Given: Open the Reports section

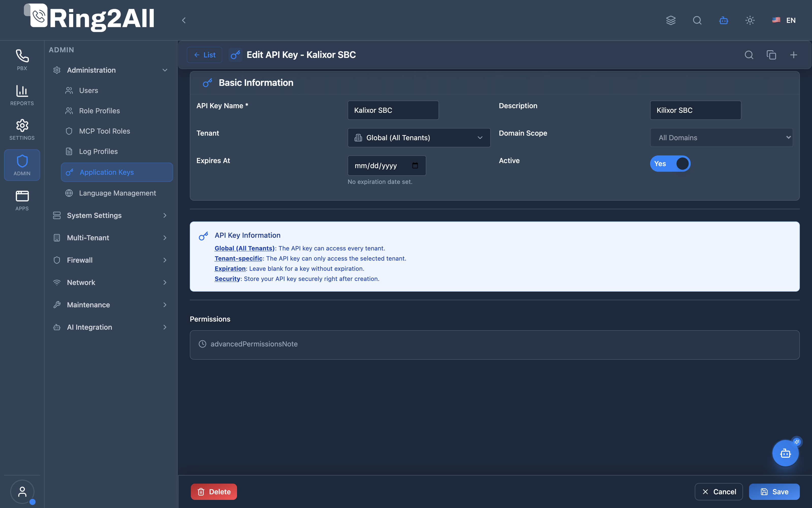Looking at the screenshot, I should coord(22,95).
